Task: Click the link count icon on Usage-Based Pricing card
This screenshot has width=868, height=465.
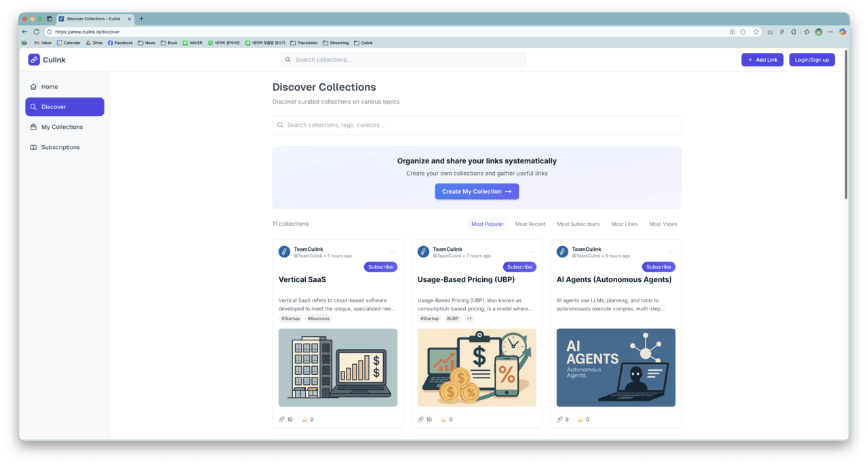Action: pyautogui.click(x=420, y=419)
